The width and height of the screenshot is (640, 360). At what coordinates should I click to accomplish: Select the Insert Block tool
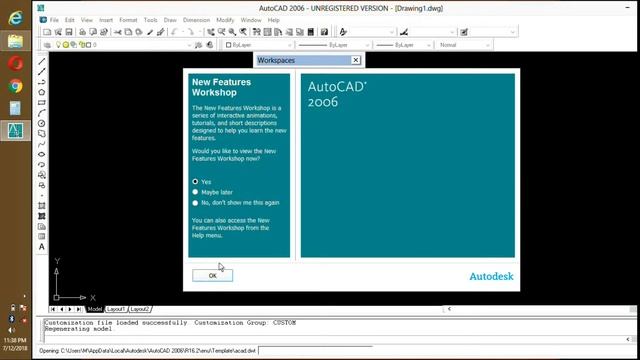click(x=42, y=175)
